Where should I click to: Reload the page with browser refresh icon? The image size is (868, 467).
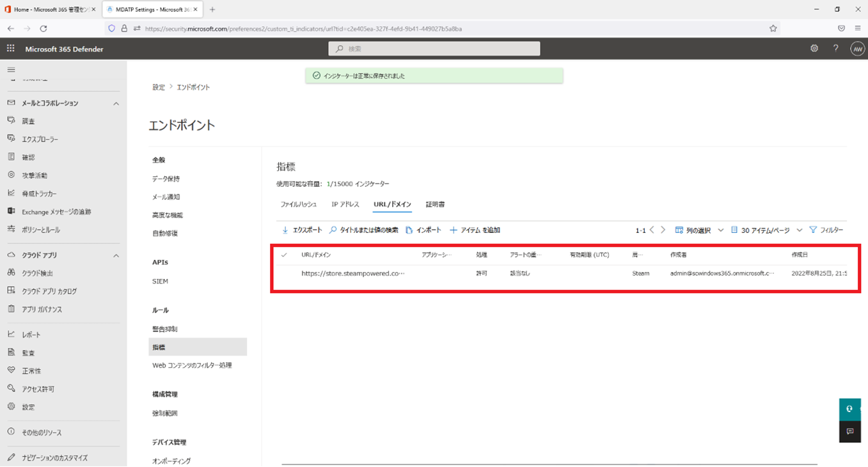[43, 28]
